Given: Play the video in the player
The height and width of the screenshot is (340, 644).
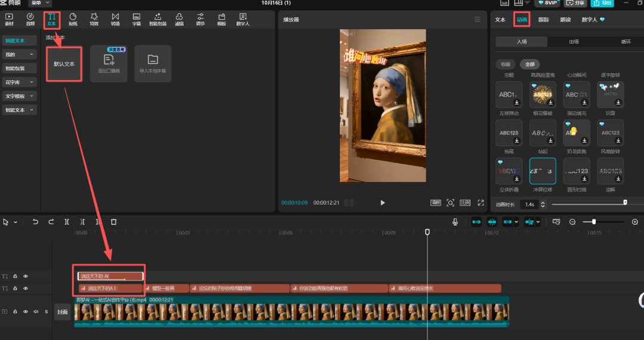Looking at the screenshot, I should [x=383, y=203].
